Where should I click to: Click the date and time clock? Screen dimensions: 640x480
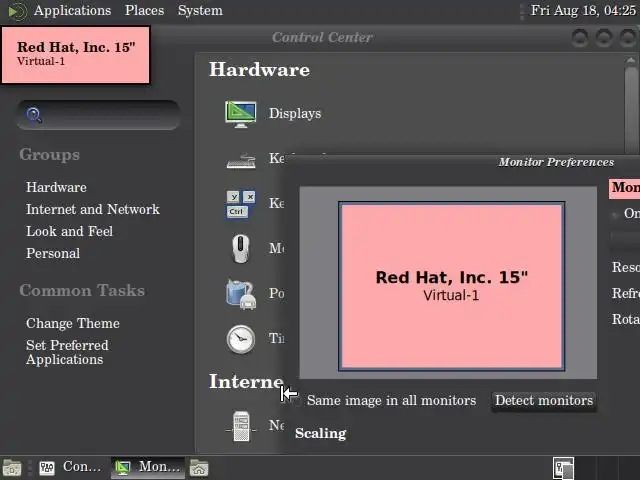[x=583, y=11]
